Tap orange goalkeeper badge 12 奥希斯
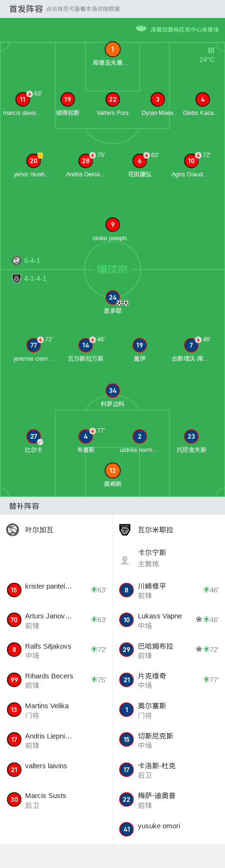The width and height of the screenshot is (225, 868). 112,470
